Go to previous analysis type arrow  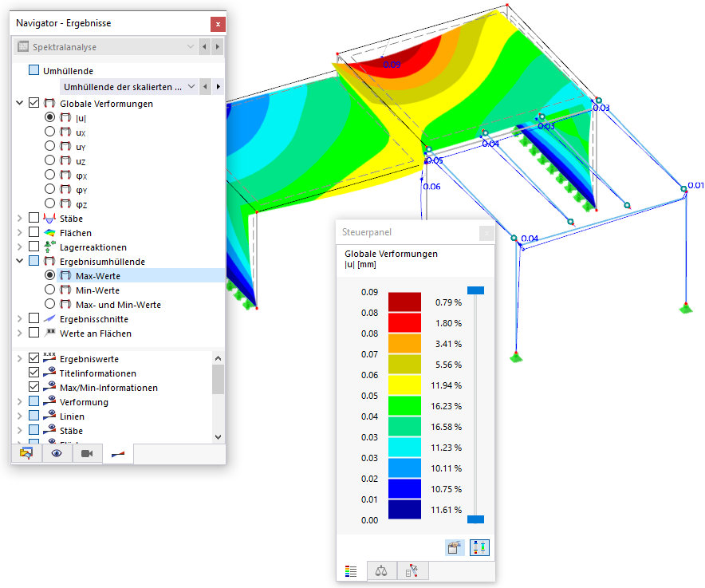coord(205,46)
